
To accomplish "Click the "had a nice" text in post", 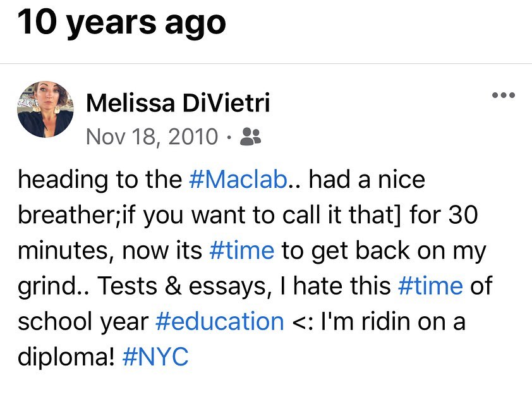I will pyautogui.click(x=367, y=180).
